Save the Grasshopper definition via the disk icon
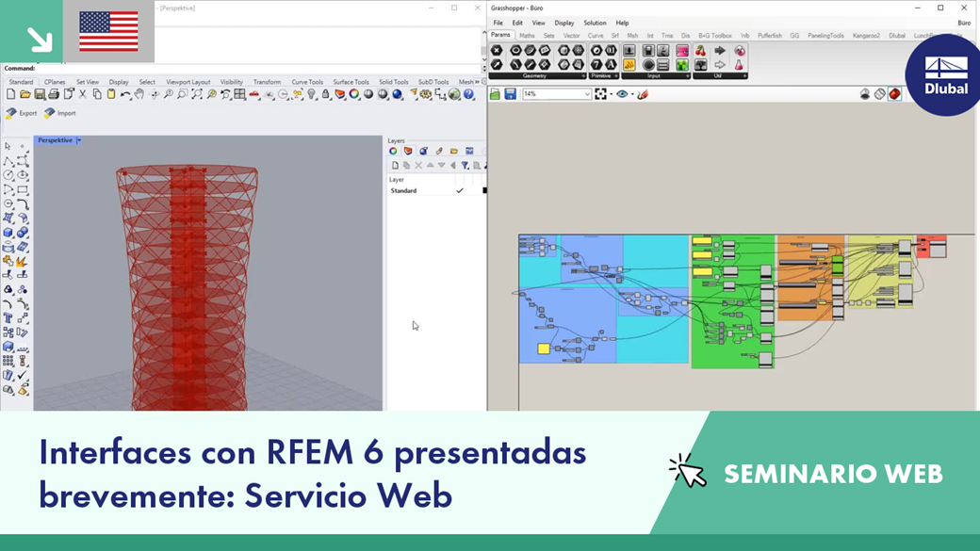The width and height of the screenshot is (980, 551). (x=511, y=93)
